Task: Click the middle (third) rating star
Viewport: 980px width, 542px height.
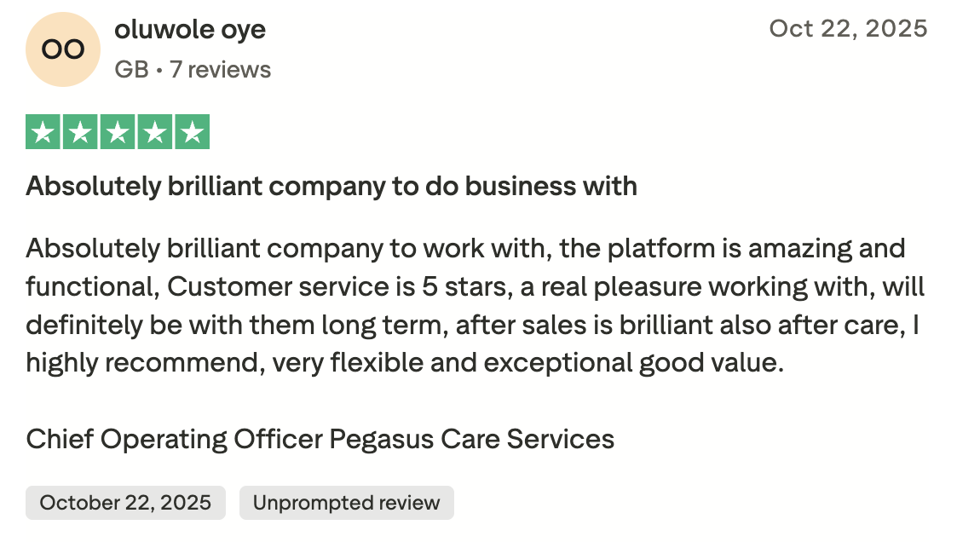Action: pos(118,132)
